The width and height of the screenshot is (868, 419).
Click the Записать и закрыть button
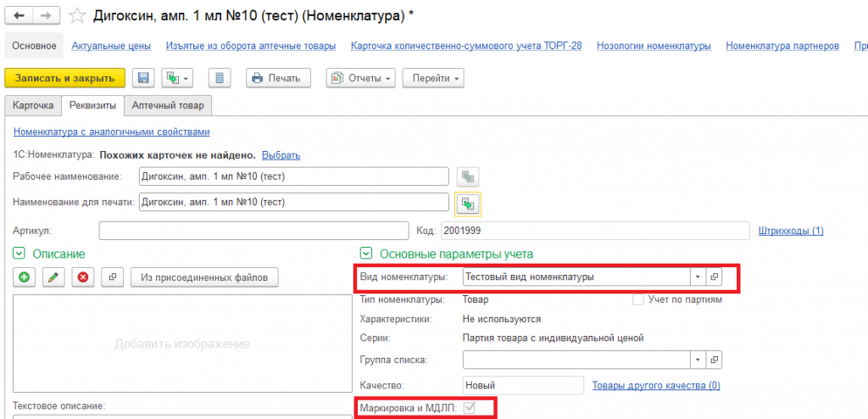pos(64,78)
